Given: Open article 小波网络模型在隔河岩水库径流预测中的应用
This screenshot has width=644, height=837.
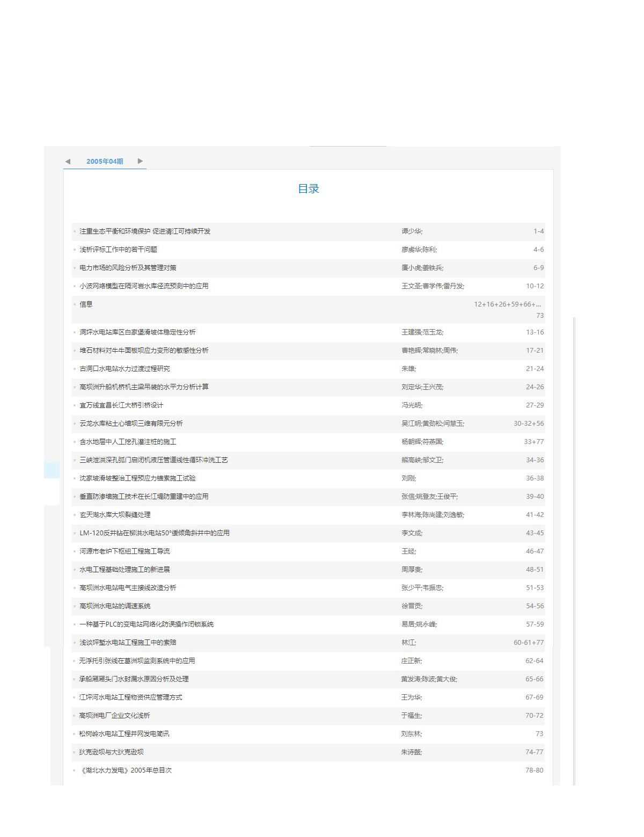Looking at the screenshot, I should [144, 286].
